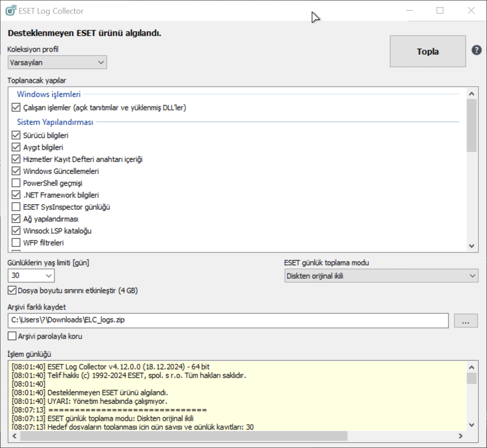The image size is (487, 448).
Task: Expand the Günlüklerin yaş limiti dropdown
Action: [x=31, y=275]
